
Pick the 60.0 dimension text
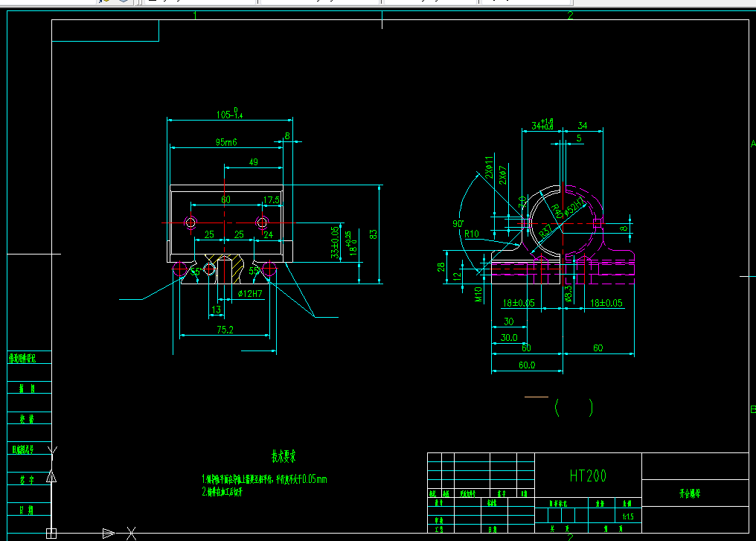pos(527,365)
